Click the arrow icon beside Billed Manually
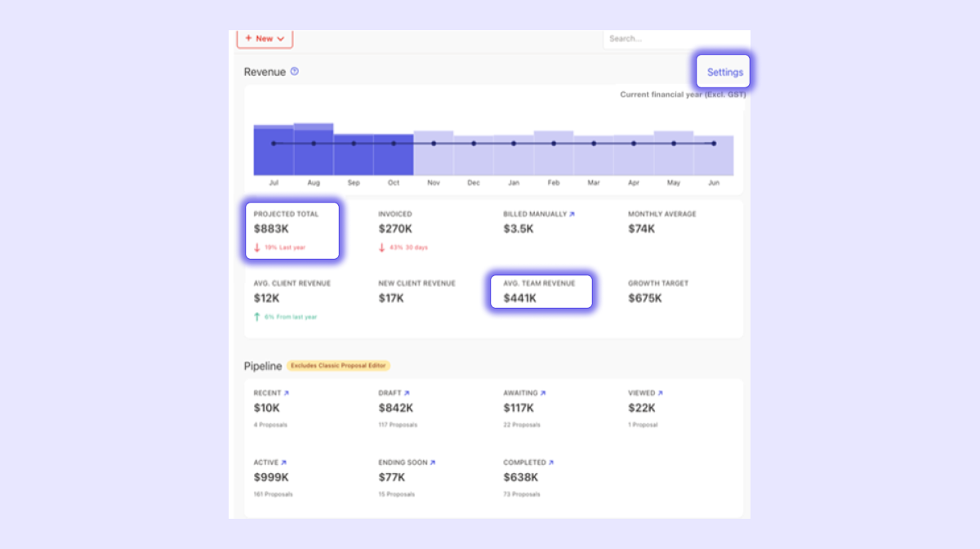Screen dimensions: 980x549 pos(572,214)
